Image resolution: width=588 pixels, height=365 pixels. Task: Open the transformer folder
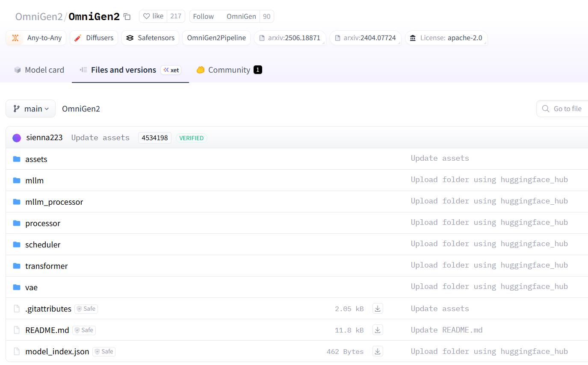pos(46,266)
